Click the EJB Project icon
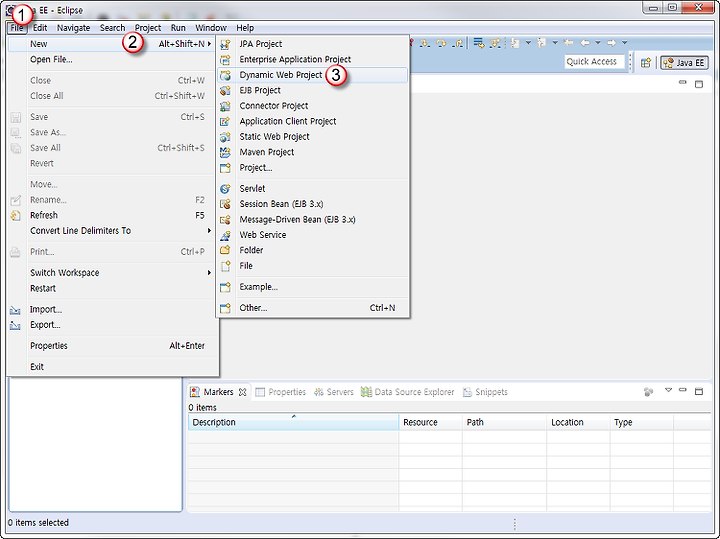The height and width of the screenshot is (539, 720). point(225,90)
